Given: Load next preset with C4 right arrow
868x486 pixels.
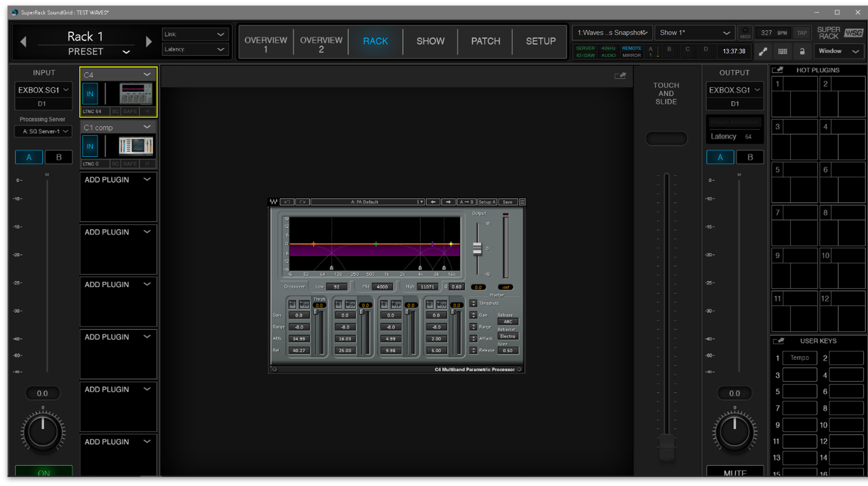Looking at the screenshot, I should tap(448, 202).
